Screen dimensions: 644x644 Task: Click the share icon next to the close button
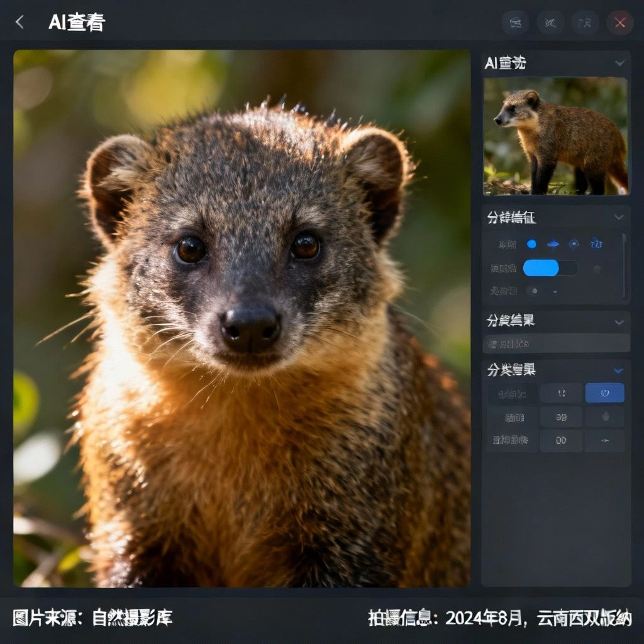tap(585, 23)
